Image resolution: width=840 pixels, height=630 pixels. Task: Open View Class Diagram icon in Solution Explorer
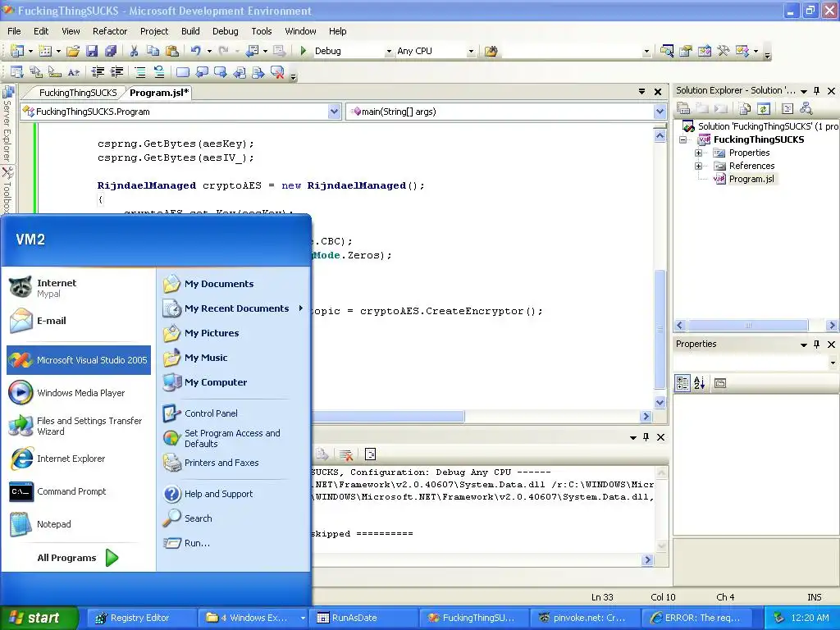pyautogui.click(x=806, y=109)
